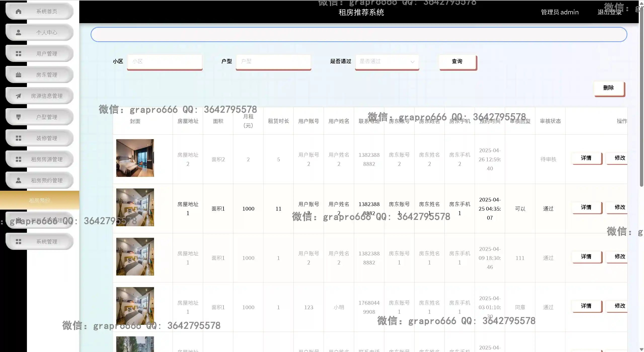Focus the 小区 input field
Screen dimensions: 644x352
[165, 61]
